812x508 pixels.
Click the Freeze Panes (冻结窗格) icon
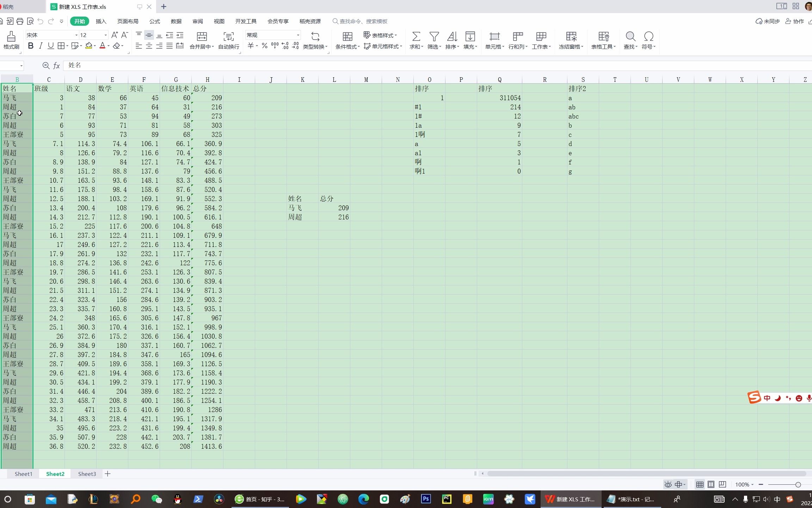(x=571, y=37)
